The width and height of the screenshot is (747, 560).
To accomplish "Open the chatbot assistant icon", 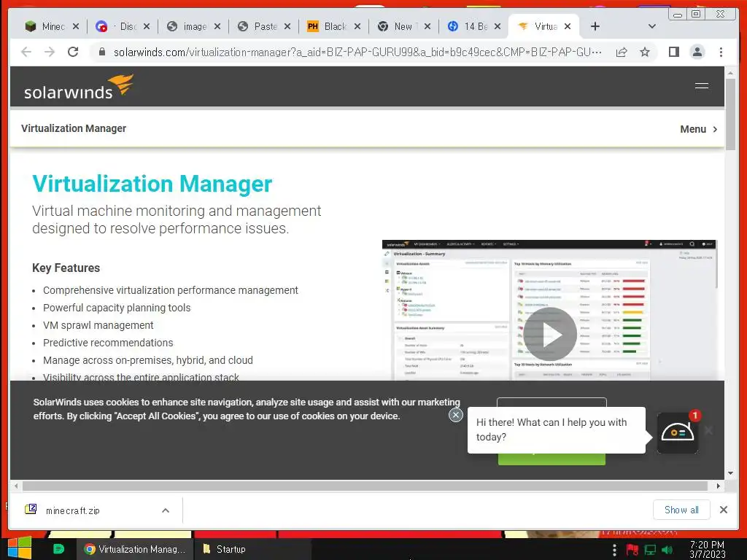I will pos(678,432).
